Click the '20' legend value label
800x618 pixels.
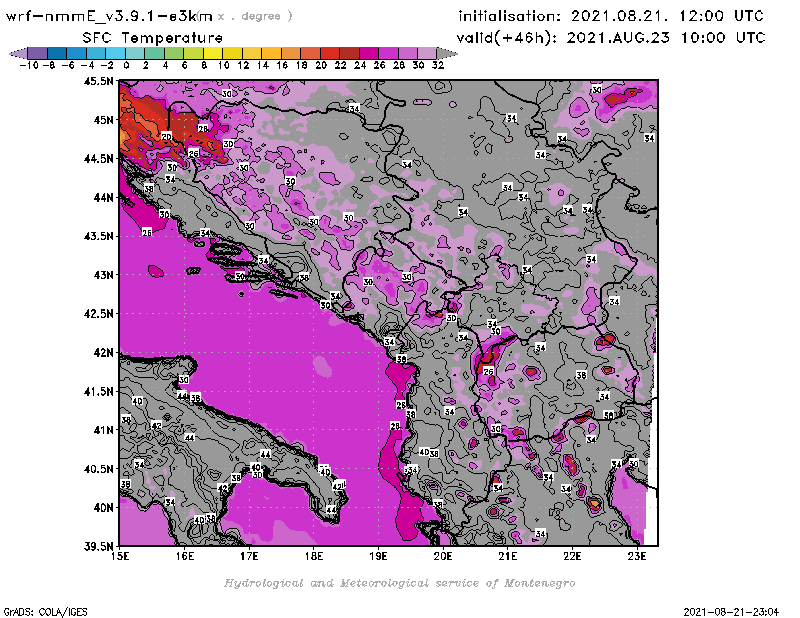pos(321,65)
